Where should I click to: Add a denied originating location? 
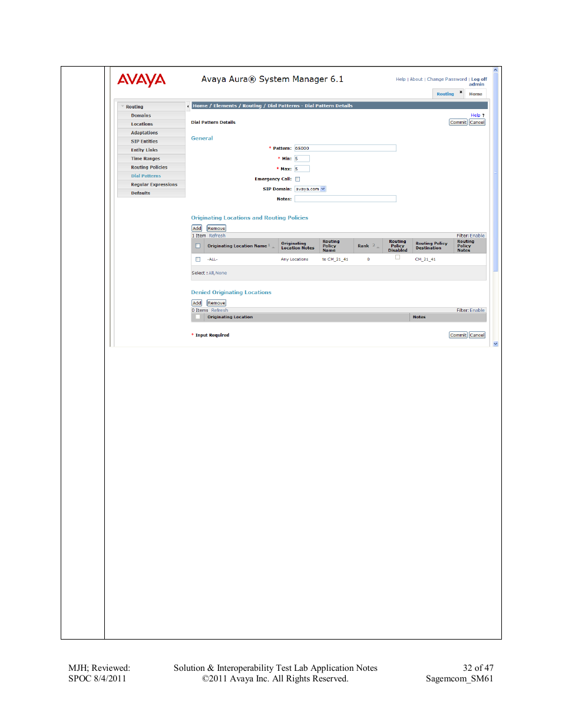[197, 303]
